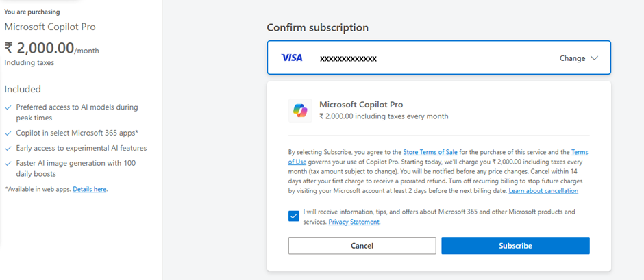Image resolution: width=644 pixels, height=280 pixels.
Task: Open the Store Terms of Sale link
Action: point(430,152)
